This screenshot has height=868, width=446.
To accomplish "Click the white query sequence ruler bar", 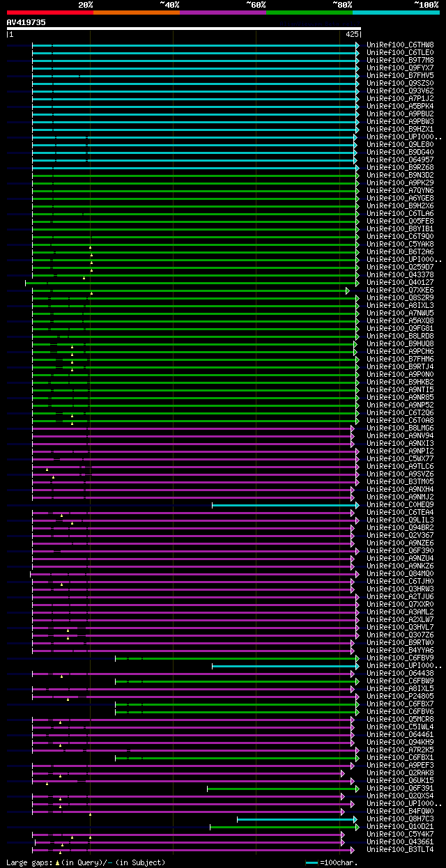I will 184,29.
